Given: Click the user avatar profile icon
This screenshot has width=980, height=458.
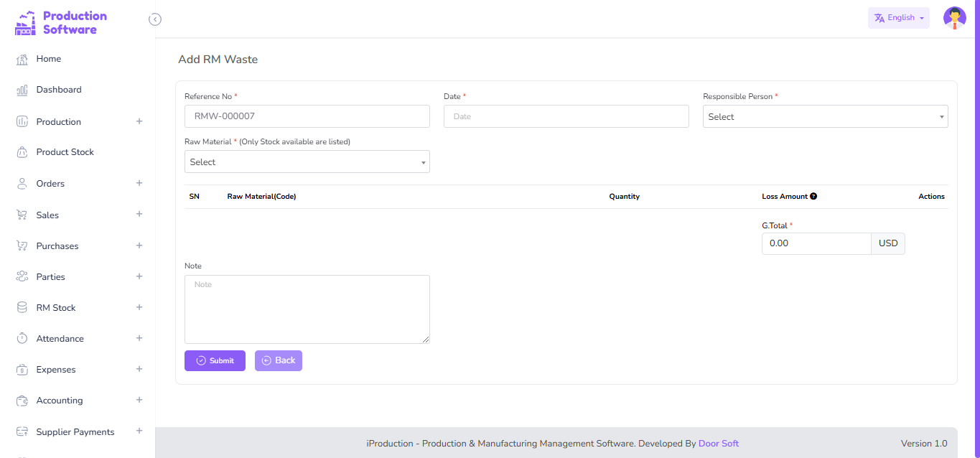Looking at the screenshot, I should [954, 18].
